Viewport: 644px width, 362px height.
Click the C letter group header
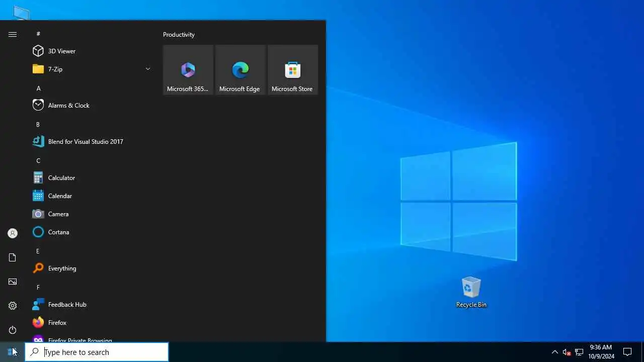click(38, 160)
